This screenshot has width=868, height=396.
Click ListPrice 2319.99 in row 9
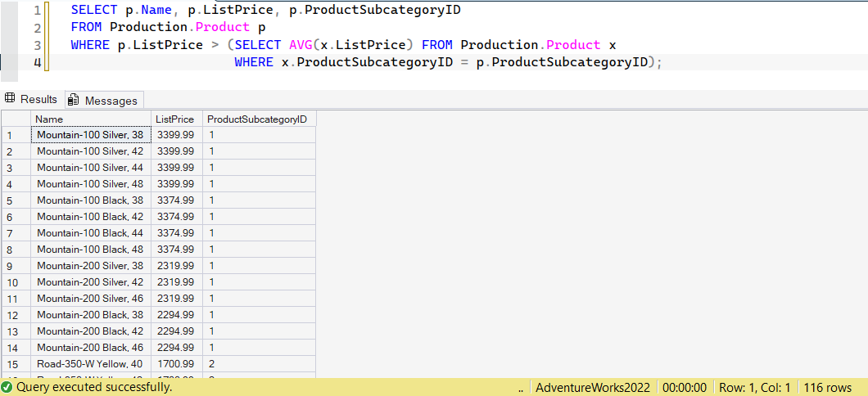[177, 265]
